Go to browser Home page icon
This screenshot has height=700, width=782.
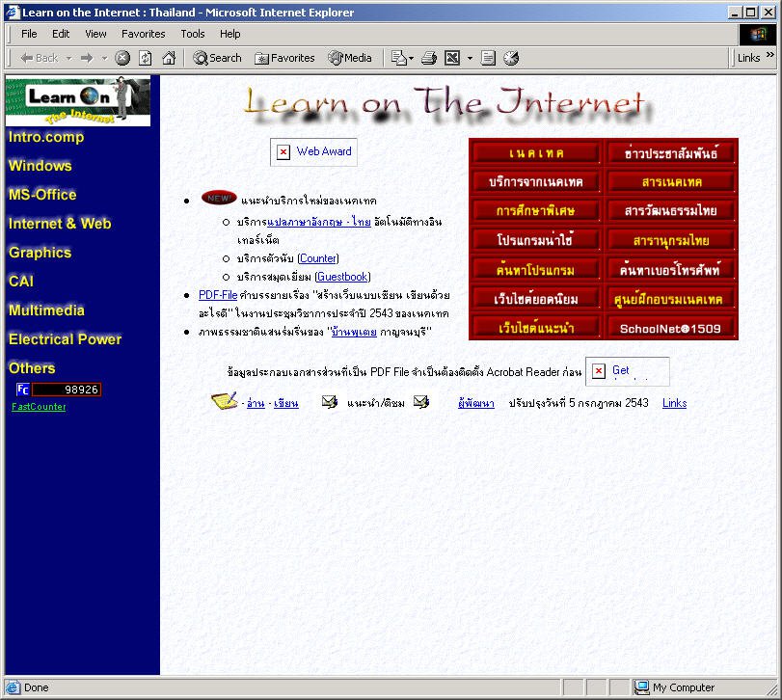point(169,58)
